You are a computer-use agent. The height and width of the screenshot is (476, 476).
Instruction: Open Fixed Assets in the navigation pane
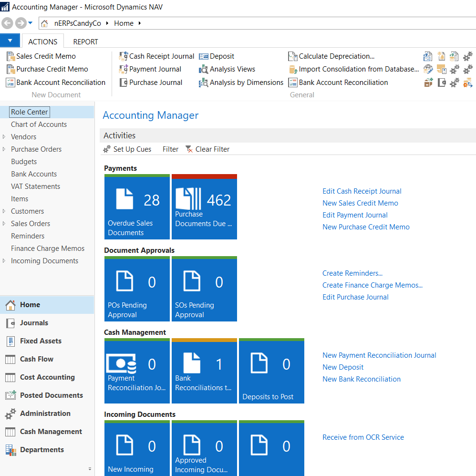click(41, 341)
